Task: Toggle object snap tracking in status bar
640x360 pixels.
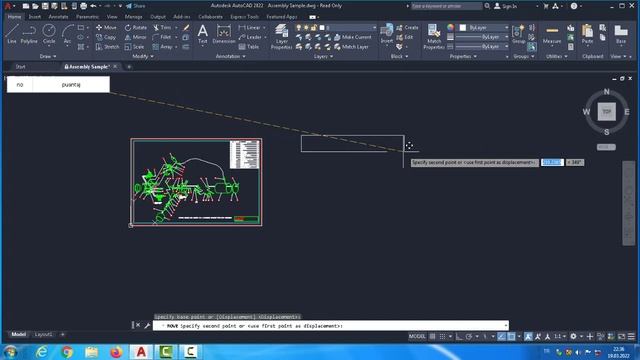Action: click(502, 336)
